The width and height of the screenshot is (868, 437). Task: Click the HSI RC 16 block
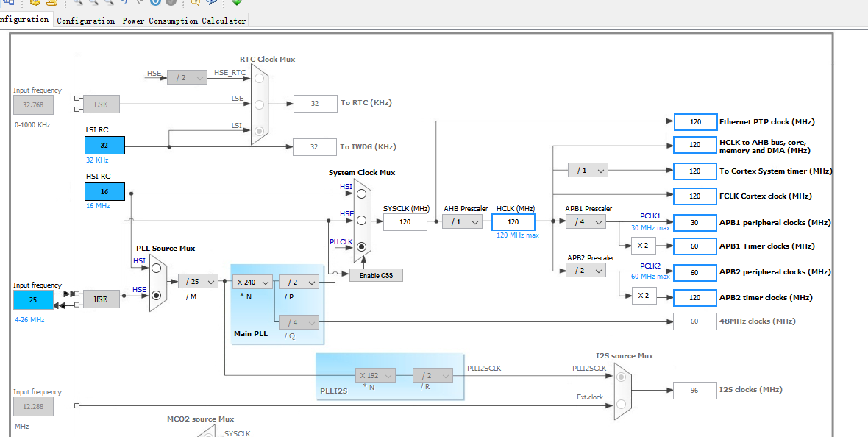coord(104,191)
